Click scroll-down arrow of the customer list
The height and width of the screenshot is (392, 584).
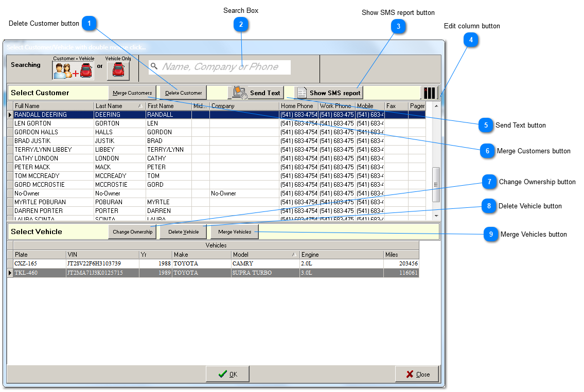click(436, 216)
